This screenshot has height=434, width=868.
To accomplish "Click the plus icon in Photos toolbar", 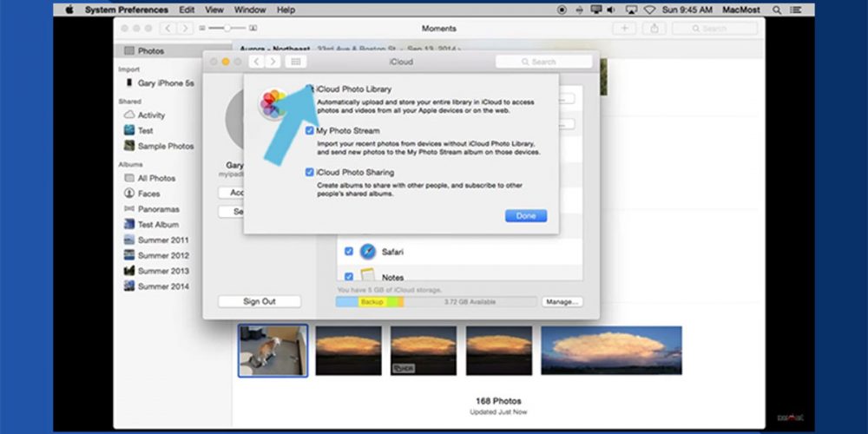I will (624, 29).
